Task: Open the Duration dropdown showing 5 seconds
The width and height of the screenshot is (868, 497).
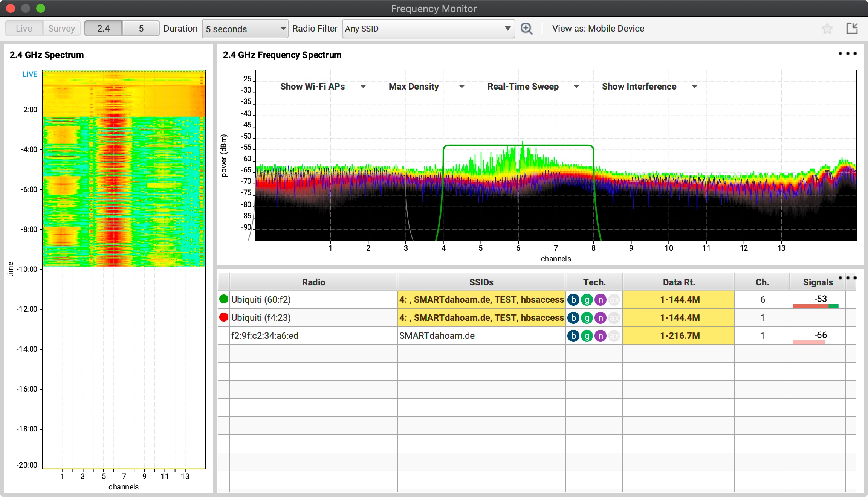Action: coord(245,29)
